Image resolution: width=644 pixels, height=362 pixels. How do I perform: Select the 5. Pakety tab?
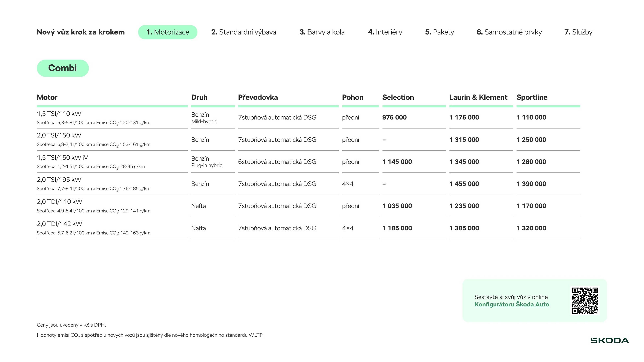(440, 32)
